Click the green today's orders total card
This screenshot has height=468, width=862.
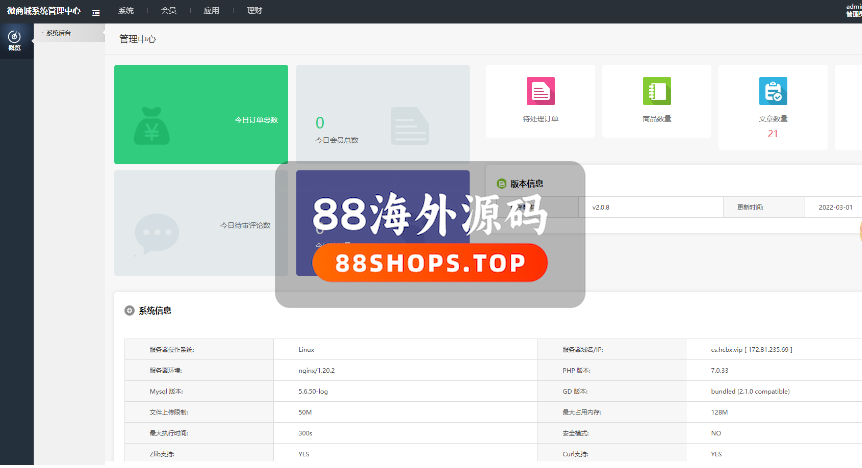[x=201, y=114]
